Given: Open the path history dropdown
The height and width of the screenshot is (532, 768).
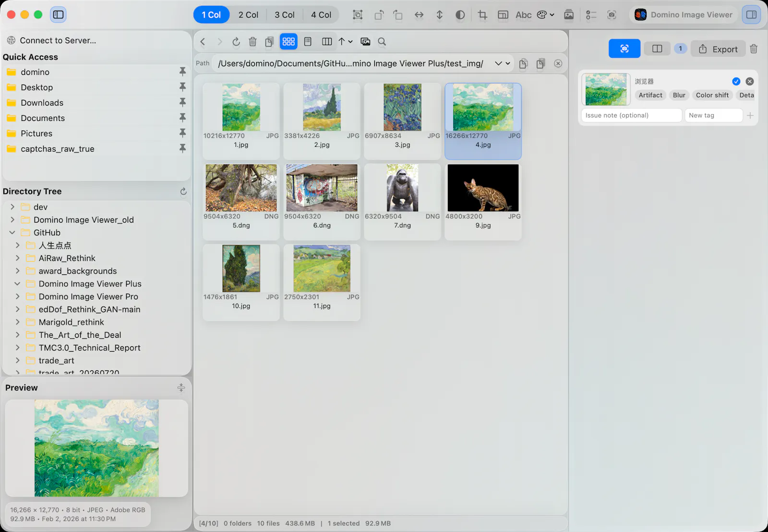Looking at the screenshot, I should (502, 63).
